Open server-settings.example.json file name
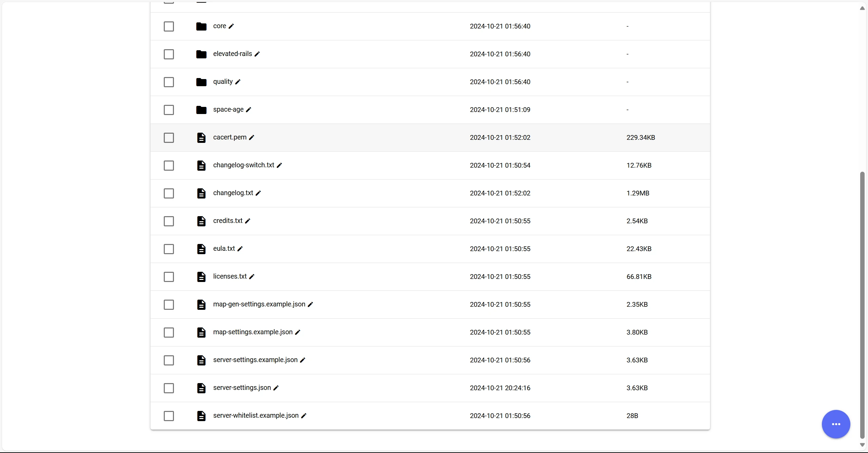868x453 pixels. (x=255, y=360)
